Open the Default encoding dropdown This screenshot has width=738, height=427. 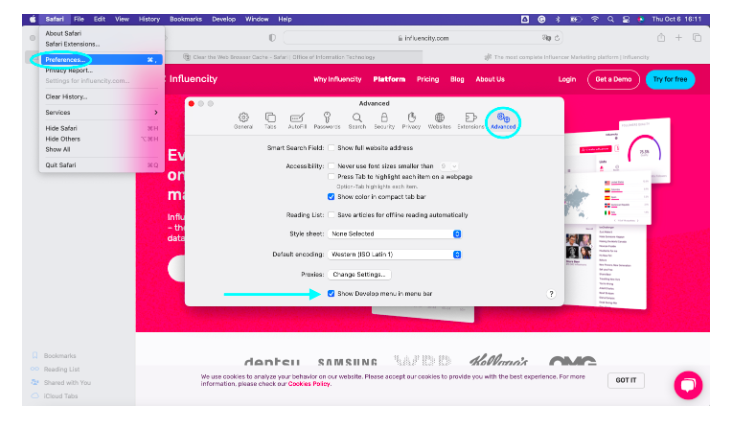coord(394,254)
